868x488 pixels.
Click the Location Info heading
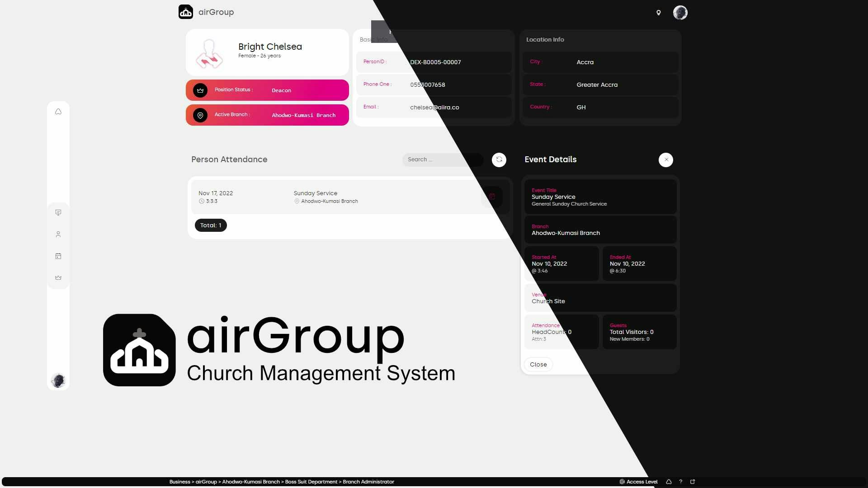[545, 40]
